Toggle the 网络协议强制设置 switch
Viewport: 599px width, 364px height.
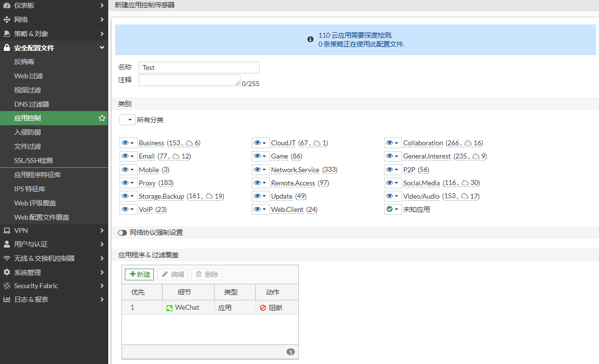(122, 232)
